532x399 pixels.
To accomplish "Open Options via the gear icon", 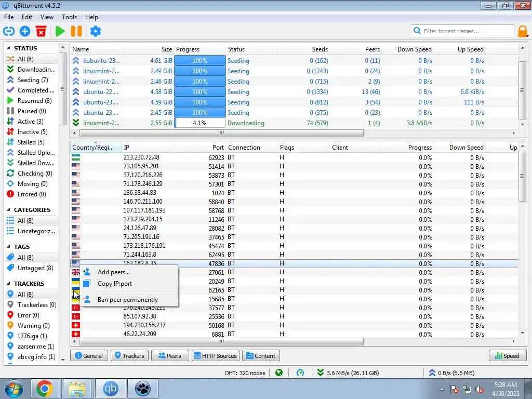I will point(96,31).
